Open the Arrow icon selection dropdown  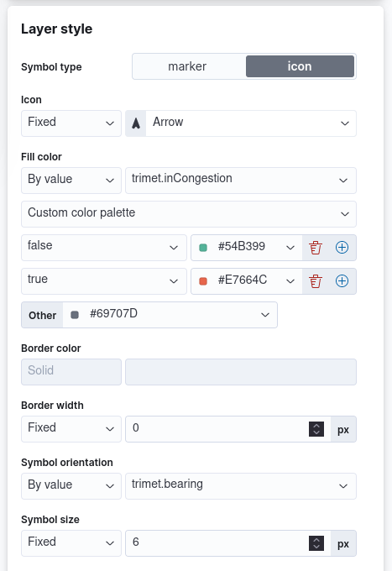251,123
